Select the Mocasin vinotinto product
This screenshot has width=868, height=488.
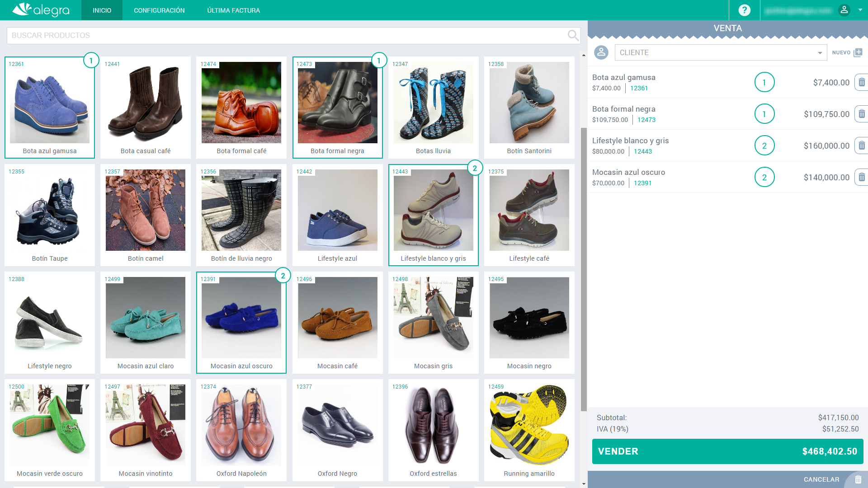(x=146, y=430)
